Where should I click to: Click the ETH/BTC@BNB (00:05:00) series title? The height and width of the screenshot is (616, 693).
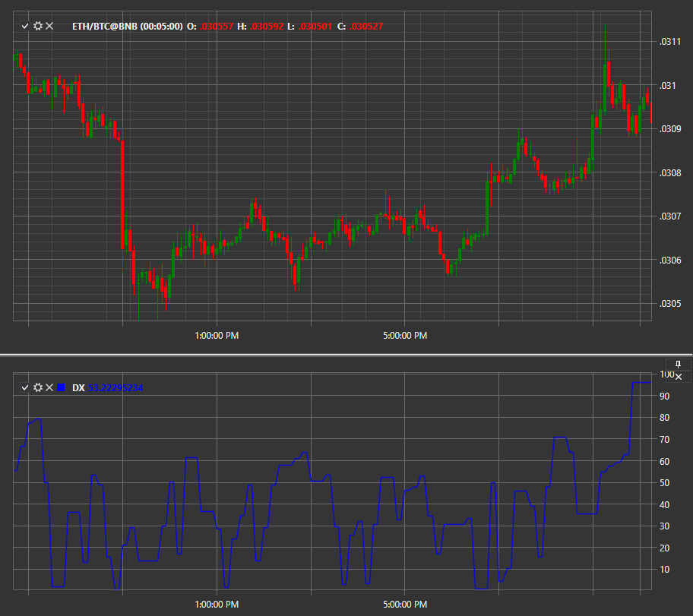pyautogui.click(x=128, y=27)
